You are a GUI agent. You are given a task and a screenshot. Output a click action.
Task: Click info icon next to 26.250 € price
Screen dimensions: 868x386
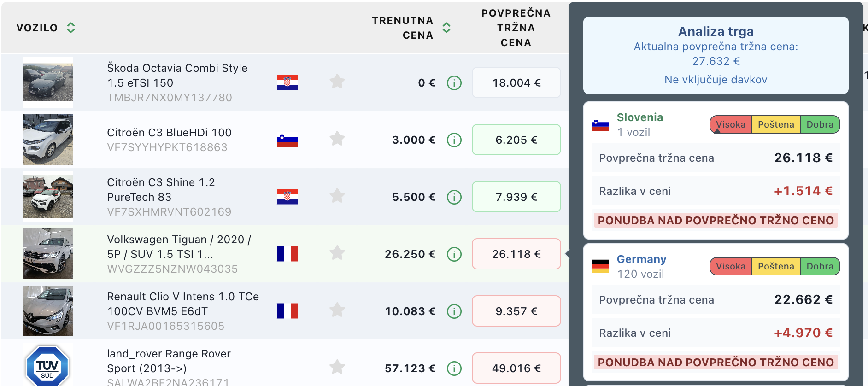point(454,254)
